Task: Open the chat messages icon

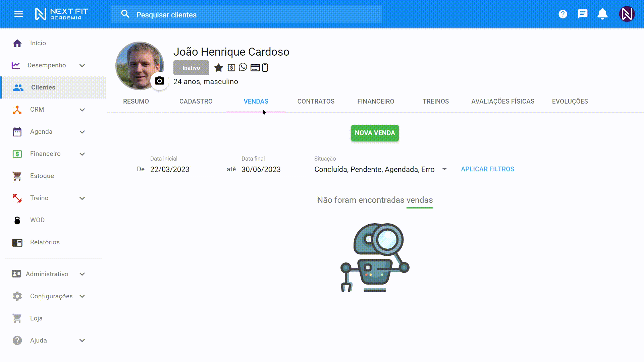Action: (x=583, y=14)
